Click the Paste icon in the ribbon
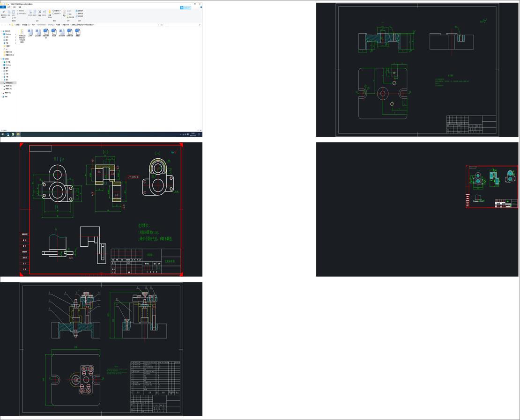 click(x=14, y=13)
